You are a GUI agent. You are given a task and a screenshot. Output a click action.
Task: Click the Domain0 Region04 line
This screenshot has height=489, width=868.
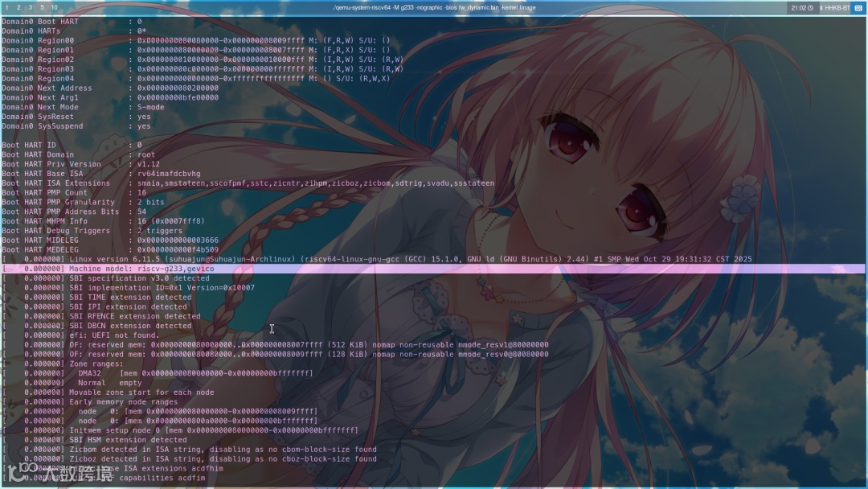pyautogui.click(x=196, y=79)
